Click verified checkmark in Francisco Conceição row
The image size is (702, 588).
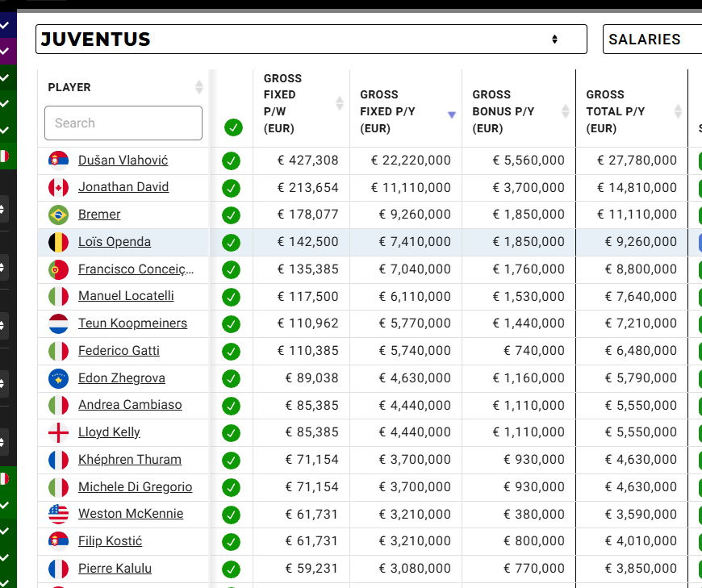tap(231, 270)
